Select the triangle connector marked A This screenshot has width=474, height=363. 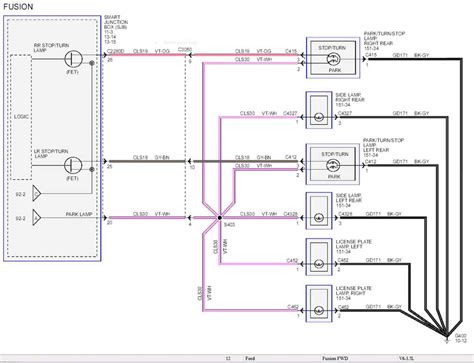36,218
